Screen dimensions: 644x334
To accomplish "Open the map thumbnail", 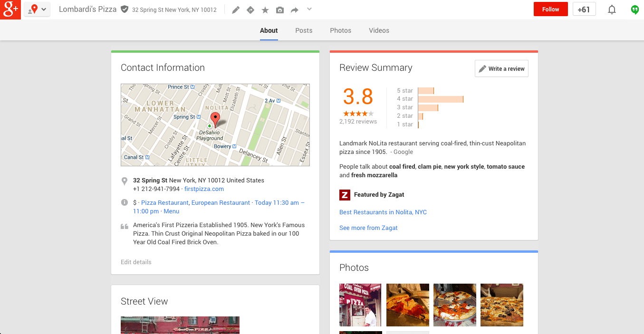I will tap(215, 125).
